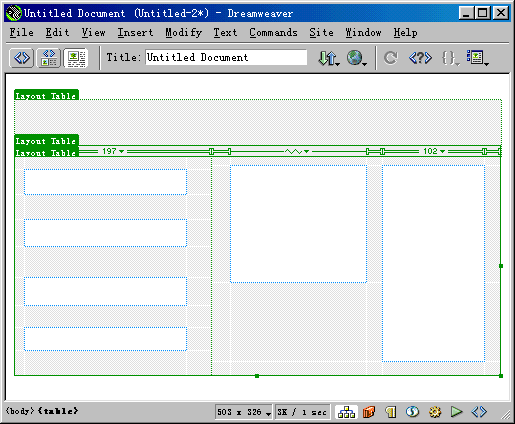
Task: Switch to Show Code and Design Views
Action: [x=49, y=58]
